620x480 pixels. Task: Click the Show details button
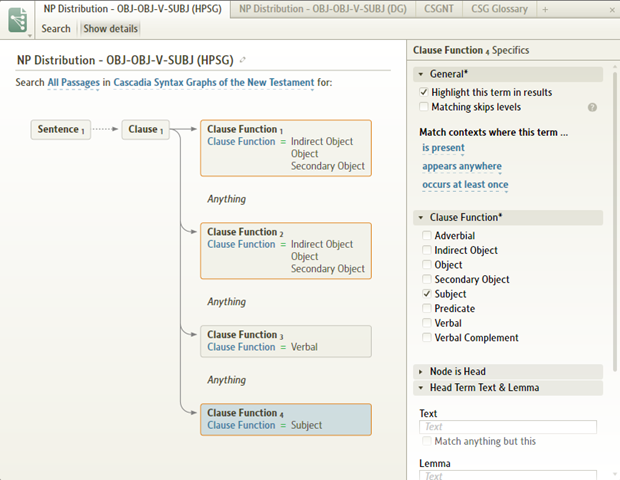tap(110, 29)
